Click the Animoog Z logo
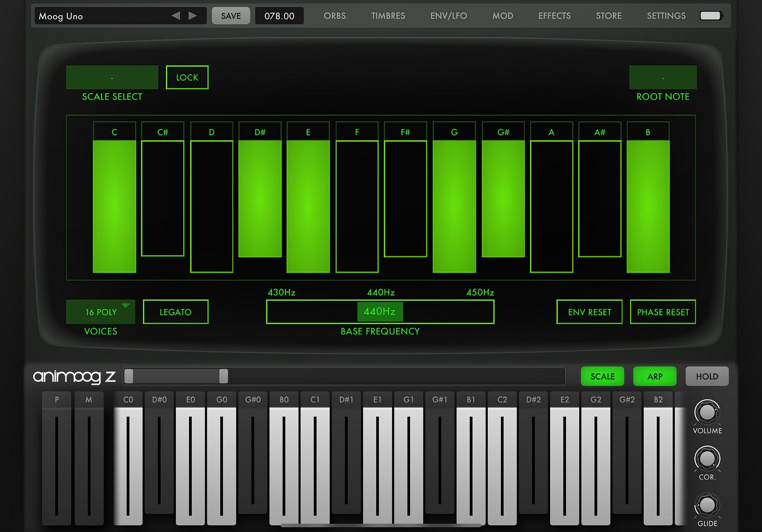The height and width of the screenshot is (532, 762). tap(74, 376)
